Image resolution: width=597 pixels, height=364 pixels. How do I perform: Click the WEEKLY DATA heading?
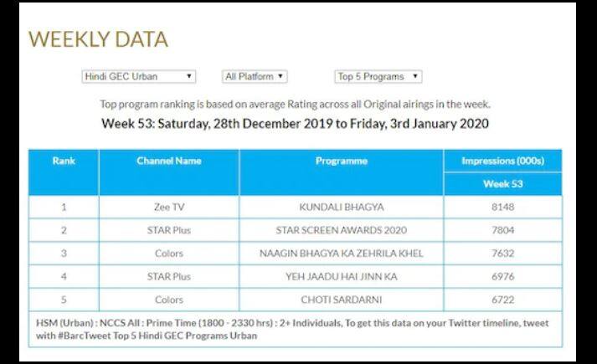click(98, 39)
